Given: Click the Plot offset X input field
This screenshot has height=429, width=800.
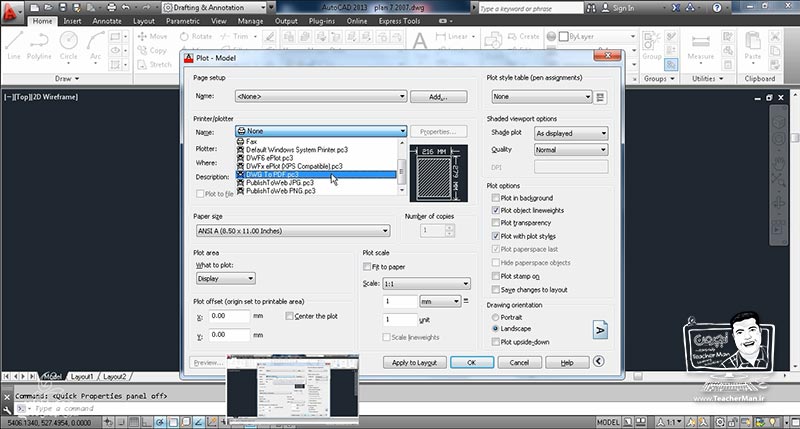Looking at the screenshot, I should click(x=229, y=316).
